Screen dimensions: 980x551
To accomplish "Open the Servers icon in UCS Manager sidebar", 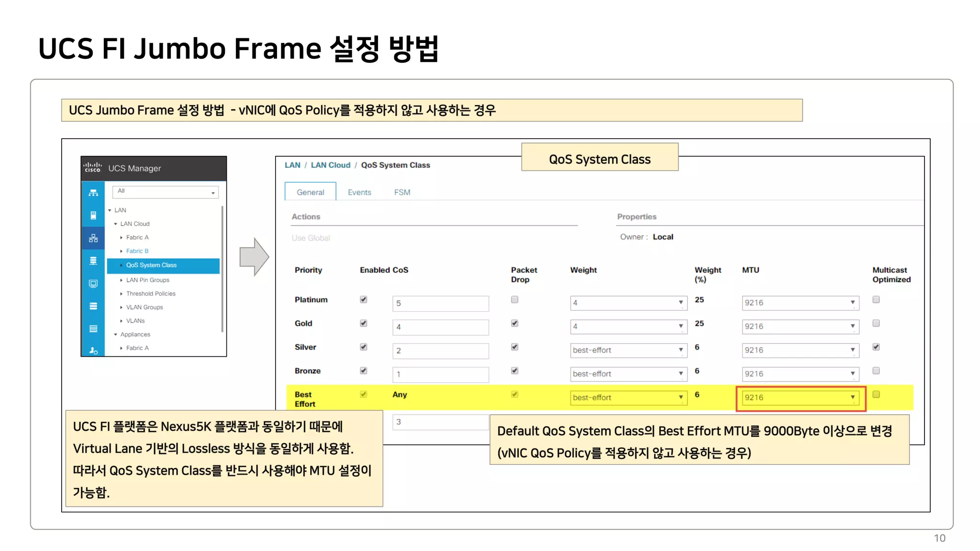I will click(x=93, y=215).
